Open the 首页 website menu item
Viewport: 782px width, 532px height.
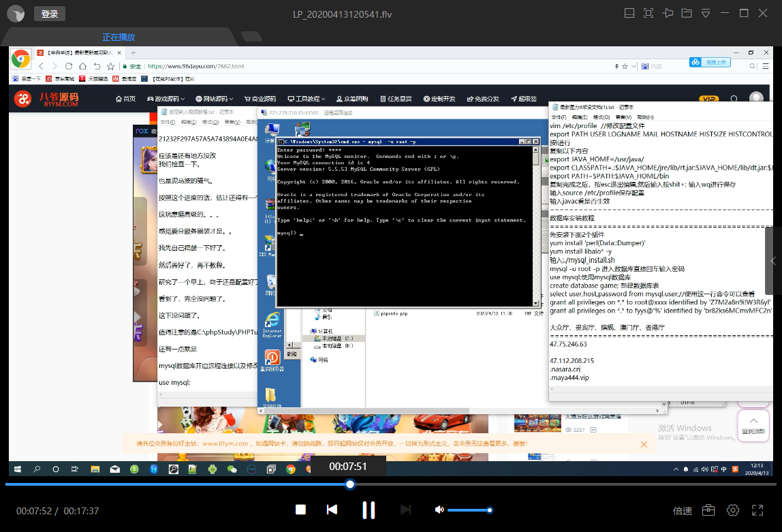coord(125,99)
